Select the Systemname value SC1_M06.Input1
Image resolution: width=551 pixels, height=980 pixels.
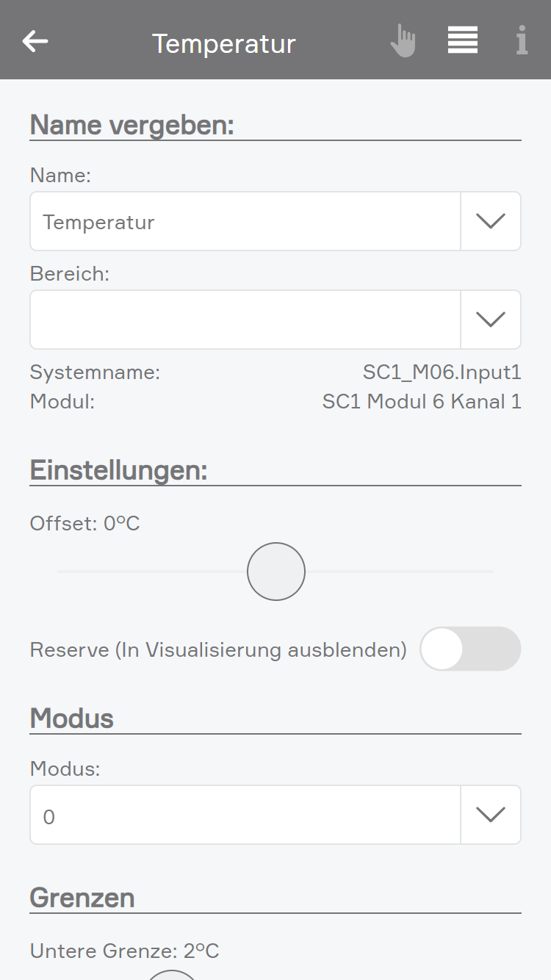[x=442, y=372]
